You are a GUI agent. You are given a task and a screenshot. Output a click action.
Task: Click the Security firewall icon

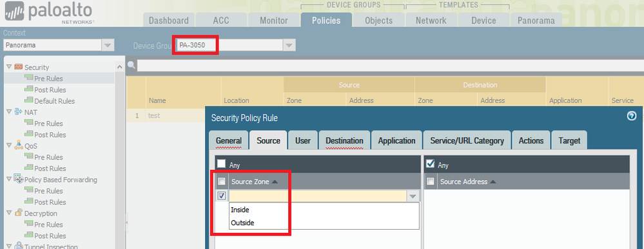click(x=18, y=66)
